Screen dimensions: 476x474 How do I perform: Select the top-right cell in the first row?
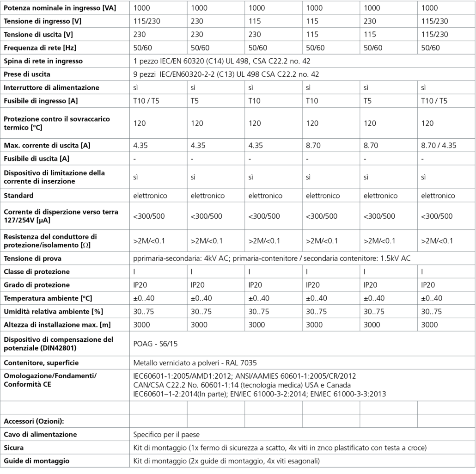[446, 7]
